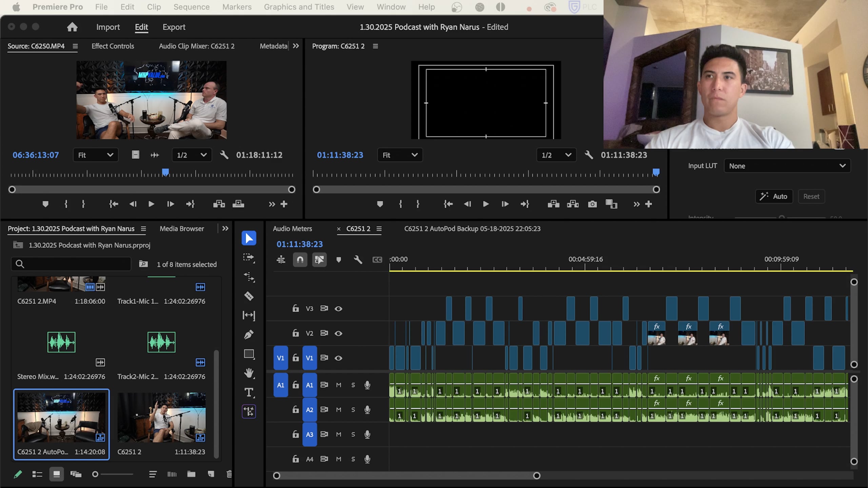
Task: Solo audio track A2
Action: [353, 409]
